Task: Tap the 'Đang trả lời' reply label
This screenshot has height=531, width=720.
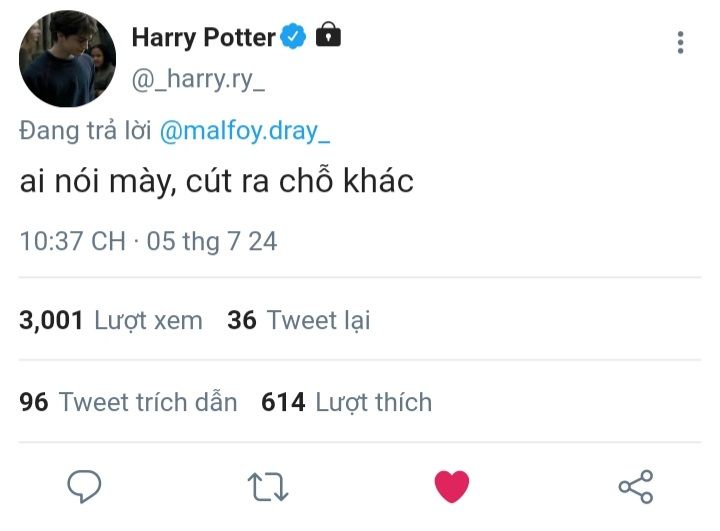Action: pyautogui.click(x=85, y=131)
